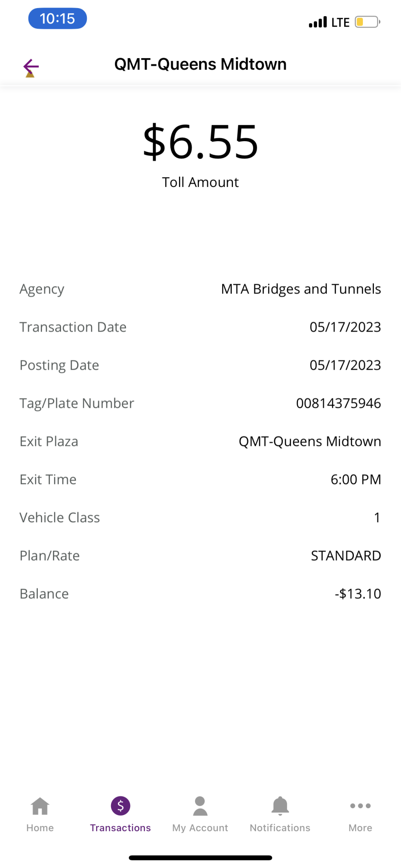Open the Home tab icon
Screen dimensions: 401x868
tap(40, 806)
